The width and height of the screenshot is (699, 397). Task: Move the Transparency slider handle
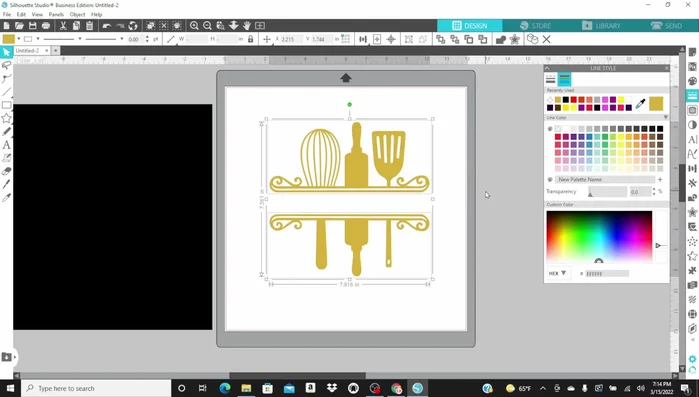tap(590, 194)
